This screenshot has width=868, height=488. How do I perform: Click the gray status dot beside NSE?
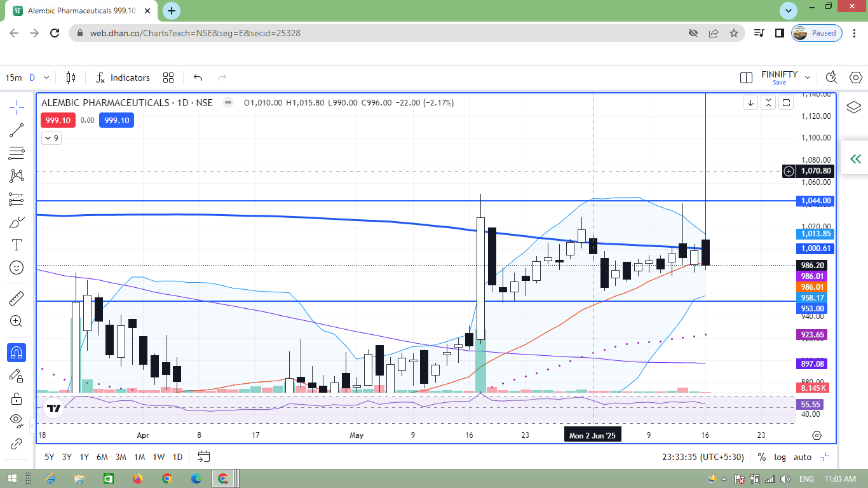227,102
